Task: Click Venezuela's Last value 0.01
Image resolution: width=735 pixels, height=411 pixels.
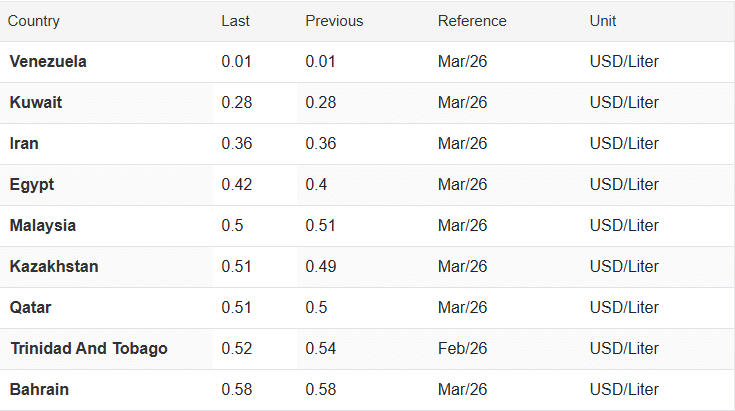Action: click(x=235, y=62)
